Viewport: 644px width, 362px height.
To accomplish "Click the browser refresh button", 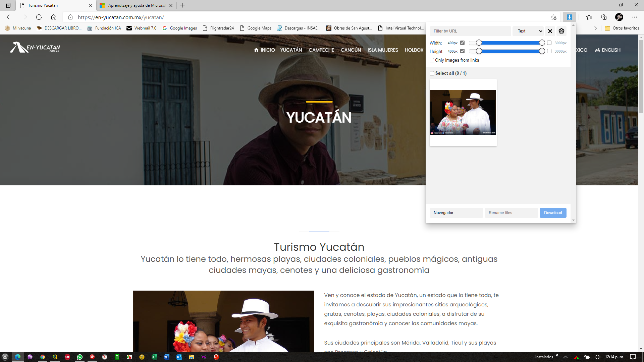I will (39, 17).
